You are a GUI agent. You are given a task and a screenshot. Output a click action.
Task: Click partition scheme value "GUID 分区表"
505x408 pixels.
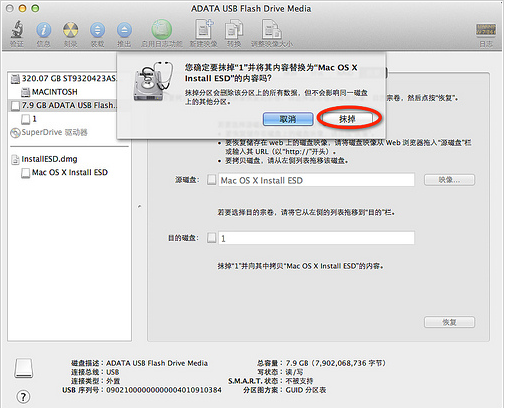coord(306,390)
